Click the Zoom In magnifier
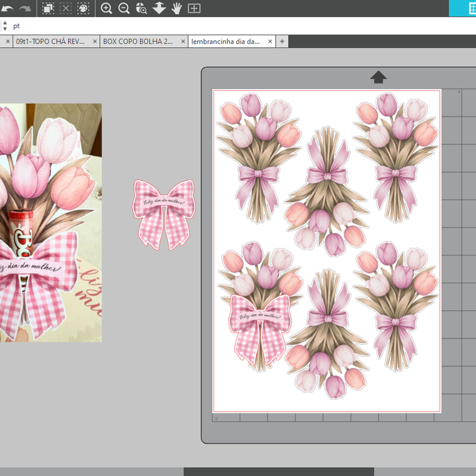 coord(106,8)
